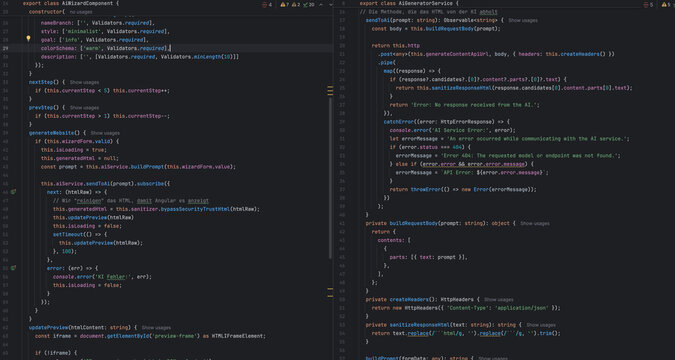Click Validators.minLength in the description line
675x360 pixels.
click(x=192, y=57)
